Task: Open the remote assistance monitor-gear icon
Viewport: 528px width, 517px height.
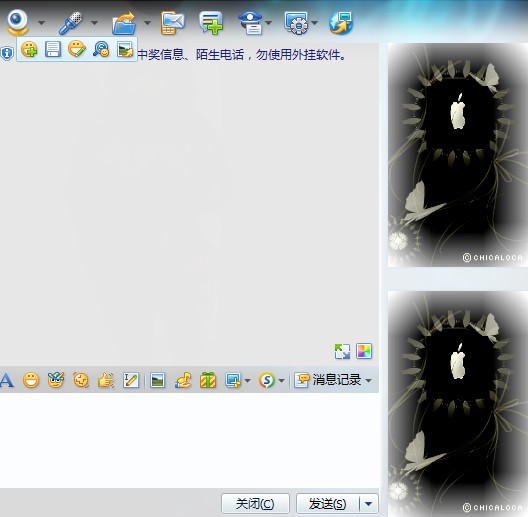Action: [296, 23]
